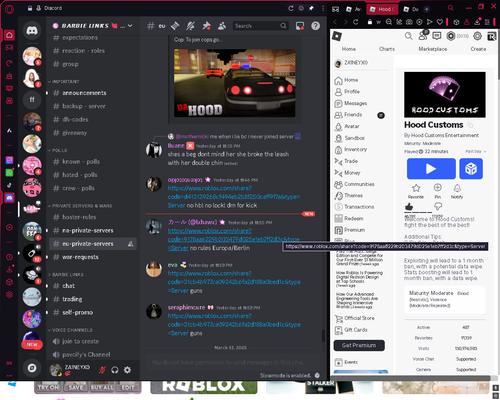Pin the Discord sidebar panel
Image resolution: width=500 pixels, height=400 pixels.
(x=311, y=8)
